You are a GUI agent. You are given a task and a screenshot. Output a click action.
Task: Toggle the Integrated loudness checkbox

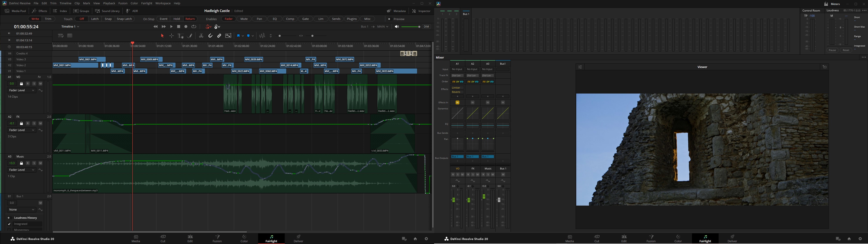pyautogui.click(x=9, y=224)
